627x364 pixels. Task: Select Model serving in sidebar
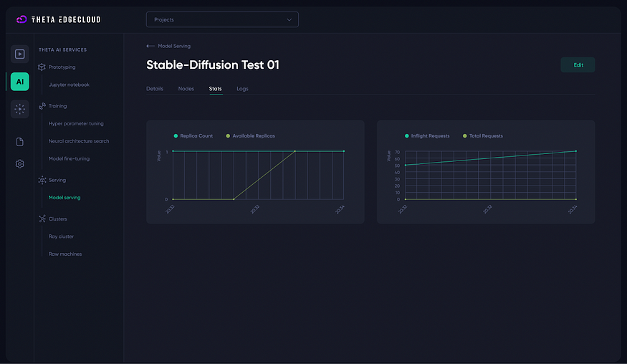click(x=64, y=198)
